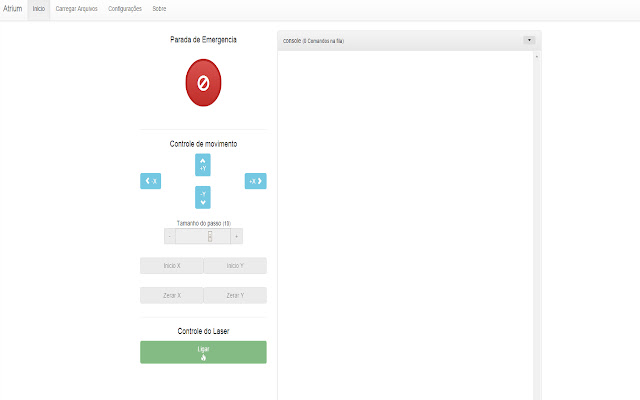Click the Controle de movimento heading

(x=203, y=144)
